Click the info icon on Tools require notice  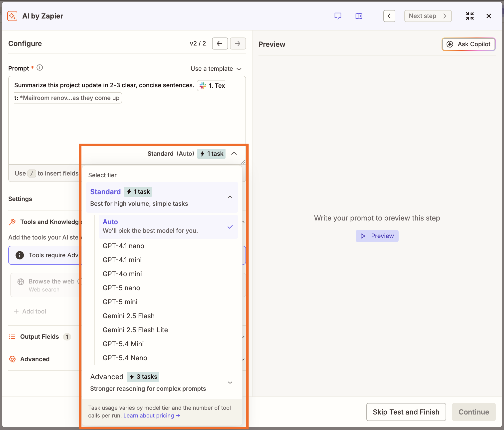(x=20, y=255)
